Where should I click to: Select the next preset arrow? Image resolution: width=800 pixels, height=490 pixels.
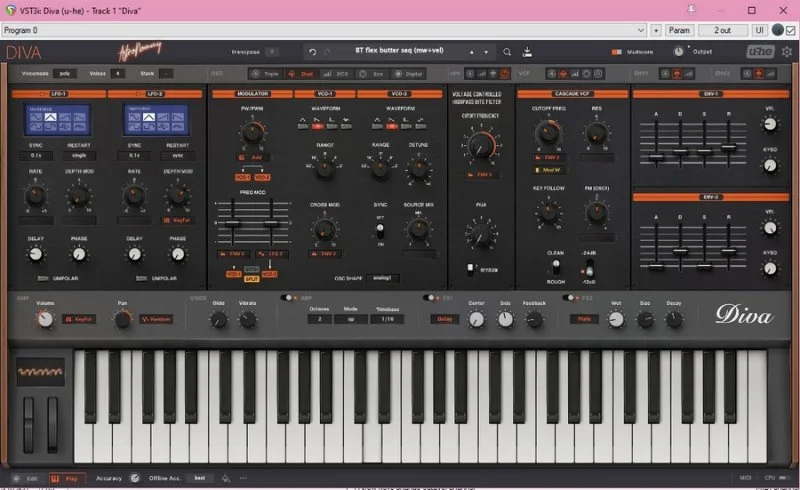486,52
